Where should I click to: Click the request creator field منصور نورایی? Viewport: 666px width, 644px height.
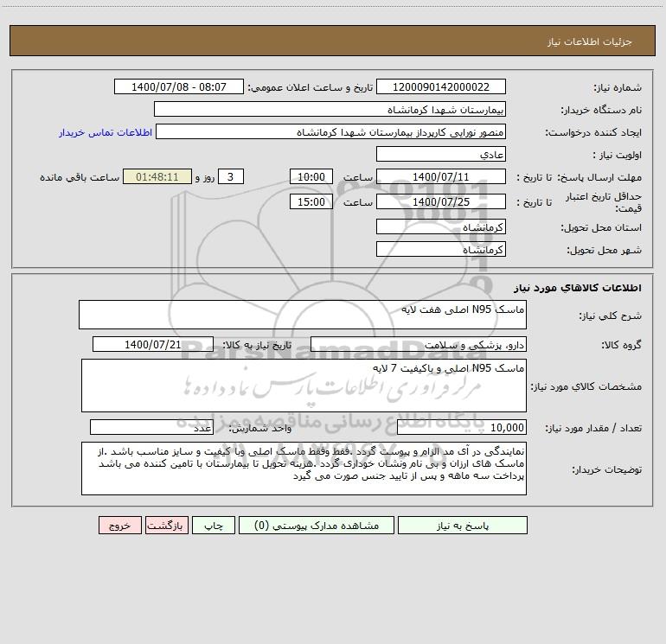tap(331, 132)
